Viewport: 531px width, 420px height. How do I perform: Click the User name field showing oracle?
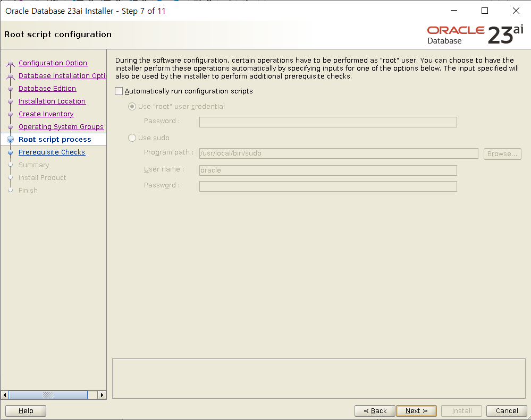tap(328, 170)
